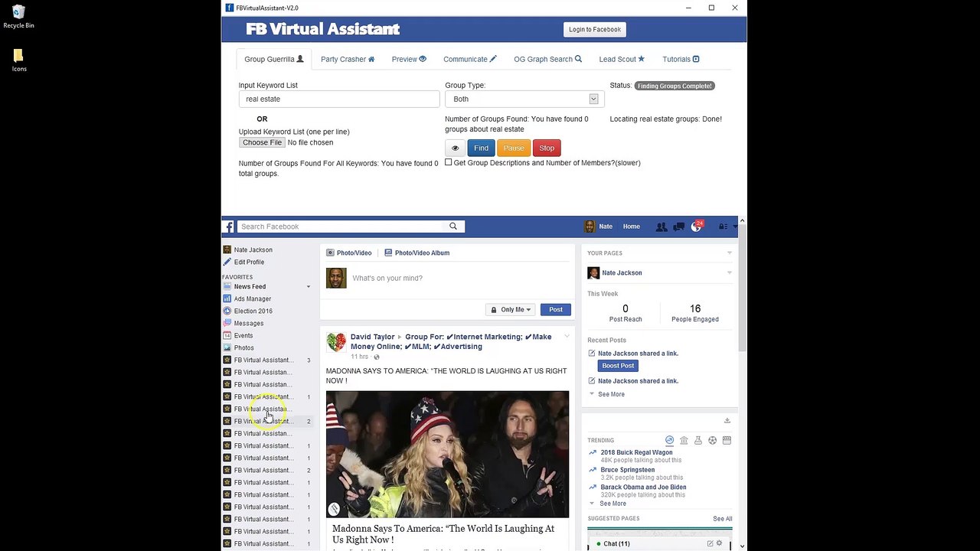Open the Friend Requests icon
This screenshot has width=980, height=551.
[661, 227]
